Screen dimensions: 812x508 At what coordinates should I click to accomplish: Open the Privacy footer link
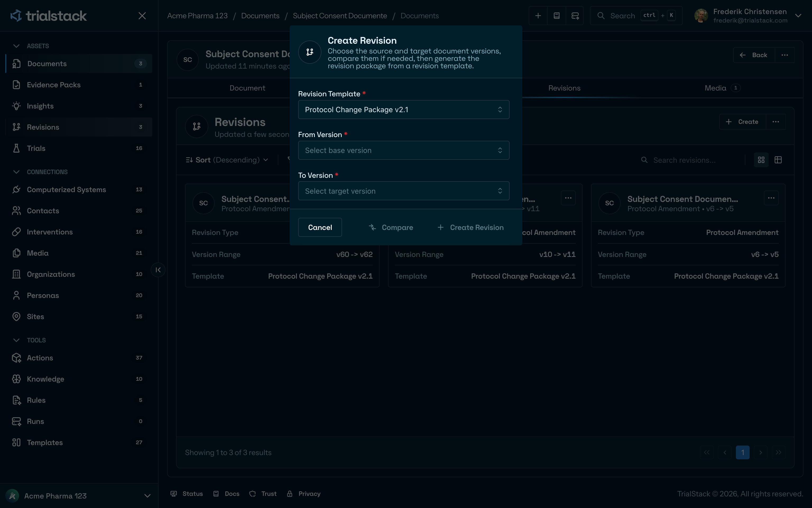[304, 493]
